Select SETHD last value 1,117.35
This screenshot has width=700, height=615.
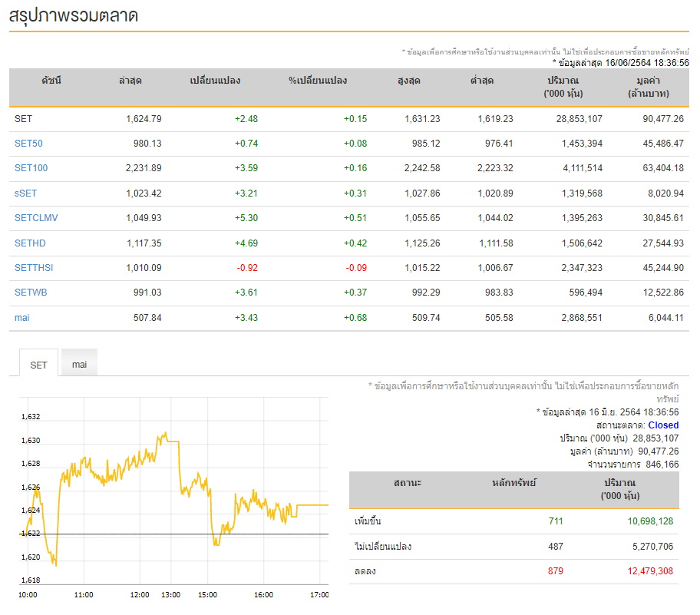pos(144,243)
